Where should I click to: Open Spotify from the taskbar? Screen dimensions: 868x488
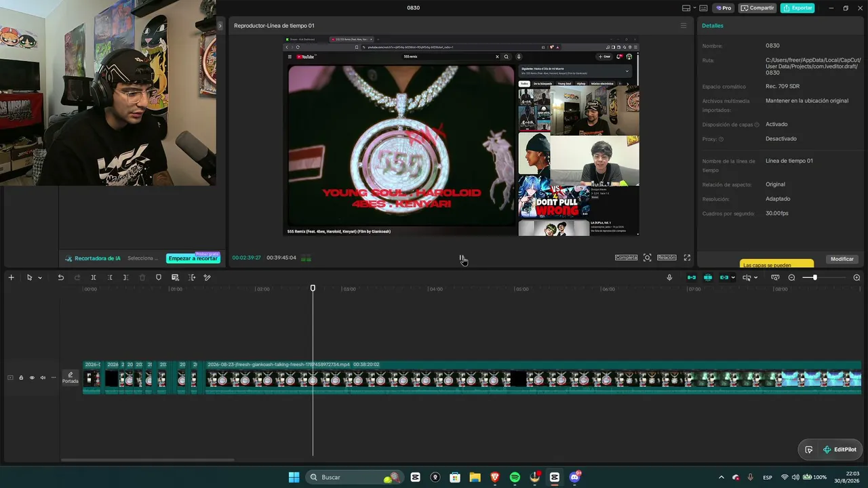tap(515, 477)
